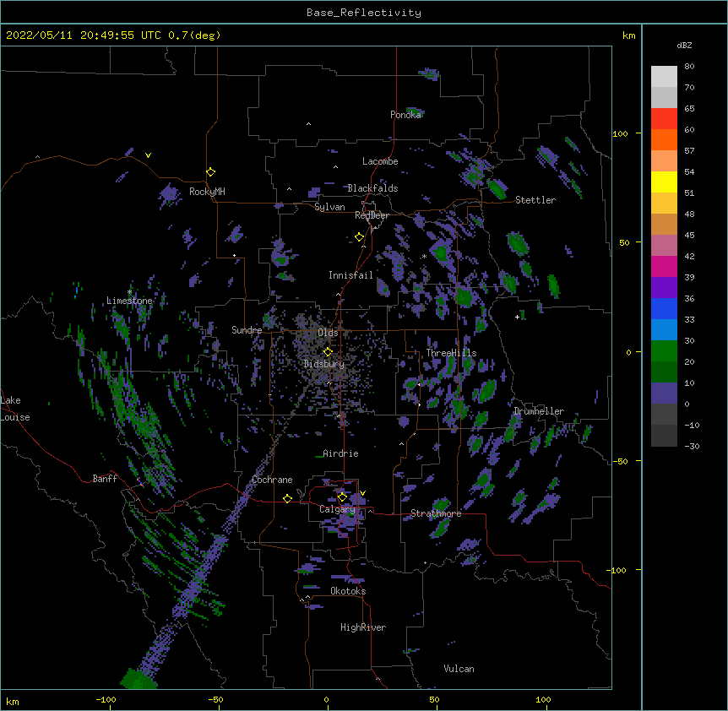Image resolution: width=728 pixels, height=711 pixels.
Task: Click the yellow diamond marker between Olds and Didsbury
Action: coord(328,352)
